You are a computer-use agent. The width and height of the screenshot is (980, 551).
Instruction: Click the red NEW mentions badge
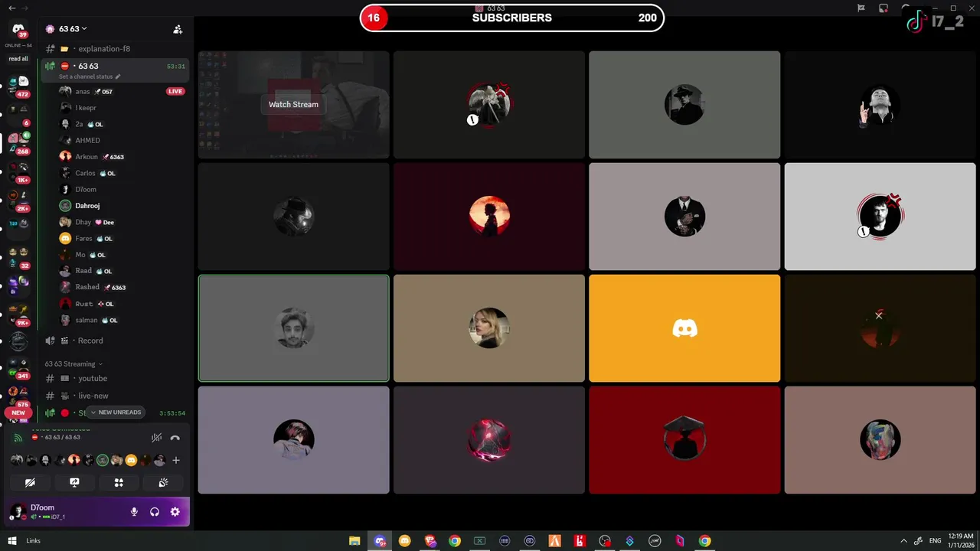point(18,412)
